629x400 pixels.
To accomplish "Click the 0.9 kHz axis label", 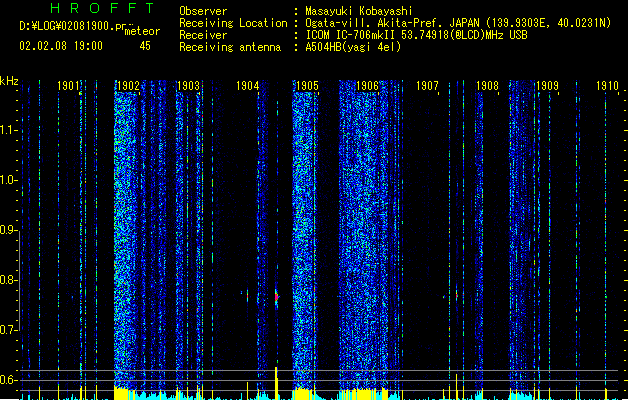I will [x=8, y=230].
